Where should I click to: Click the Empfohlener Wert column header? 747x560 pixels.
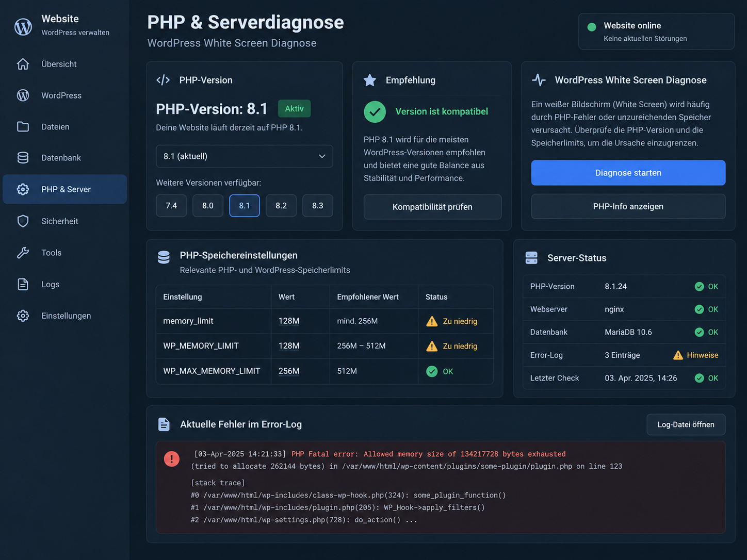[x=368, y=297]
